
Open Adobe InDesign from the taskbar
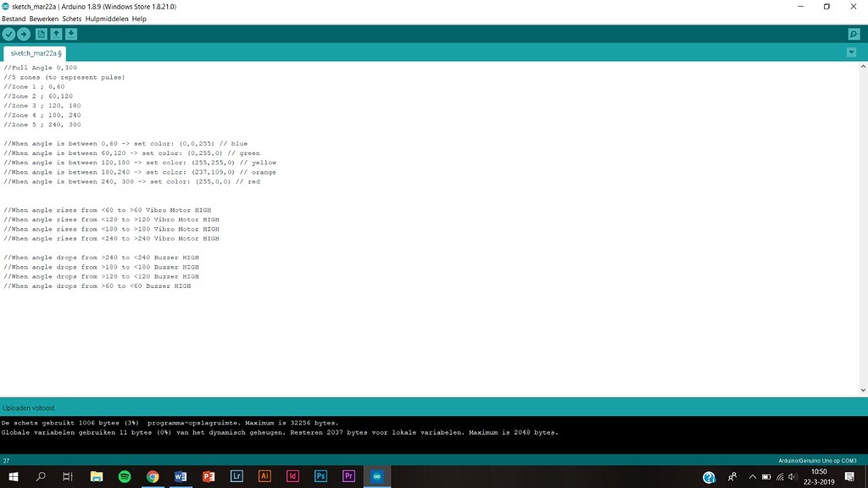(x=292, y=476)
